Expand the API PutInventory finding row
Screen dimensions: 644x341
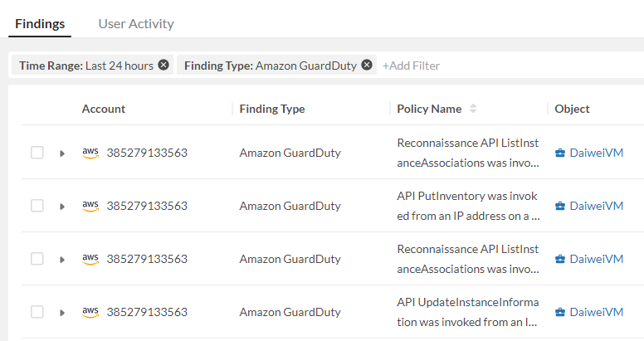(61, 207)
